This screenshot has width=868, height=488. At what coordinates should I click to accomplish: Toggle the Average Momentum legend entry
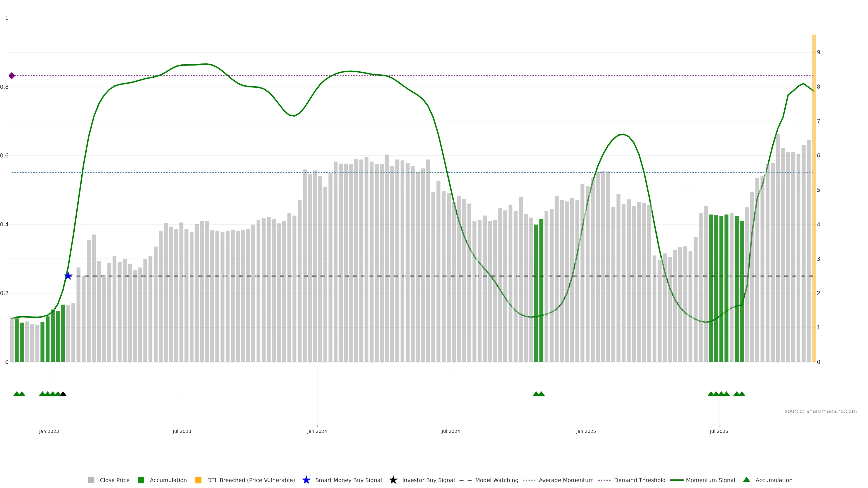566,480
